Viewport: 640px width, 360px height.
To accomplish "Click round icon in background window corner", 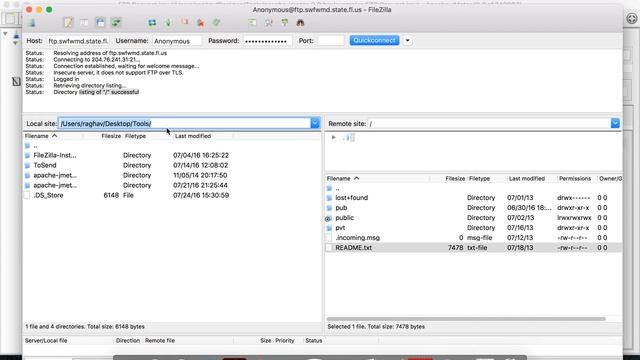I will point(632,18).
